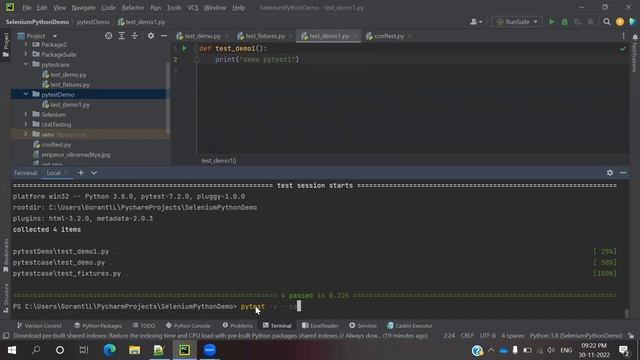Expand all in Project panel

pos(121,36)
